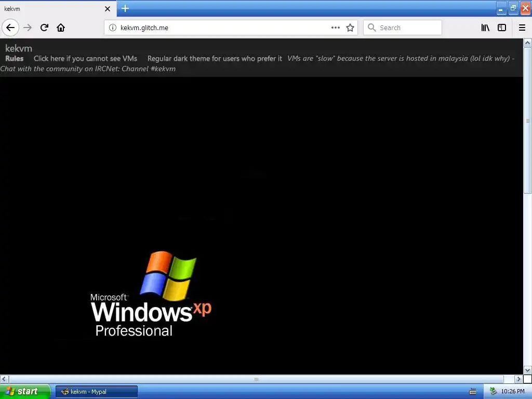The width and height of the screenshot is (532, 399).
Task: Click 'Click here if you cannot see VMs'
Action: (x=86, y=58)
